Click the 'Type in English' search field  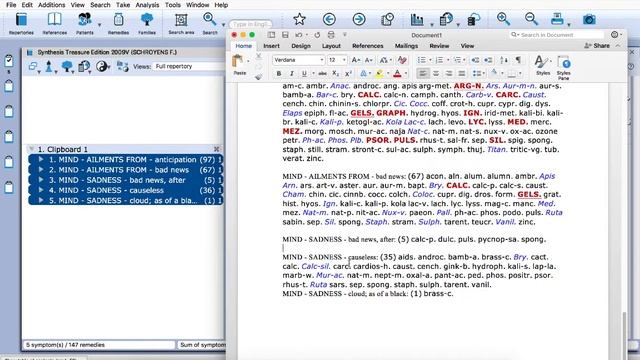(x=251, y=24)
